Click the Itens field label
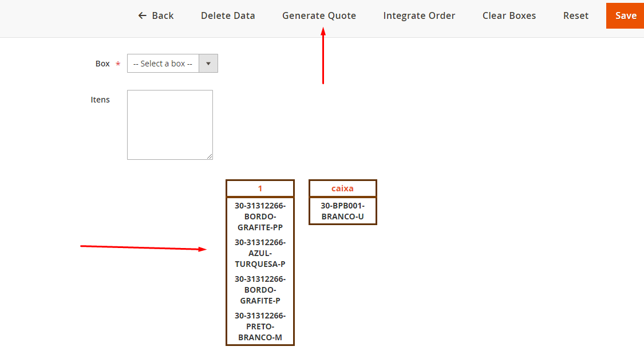 coord(100,100)
